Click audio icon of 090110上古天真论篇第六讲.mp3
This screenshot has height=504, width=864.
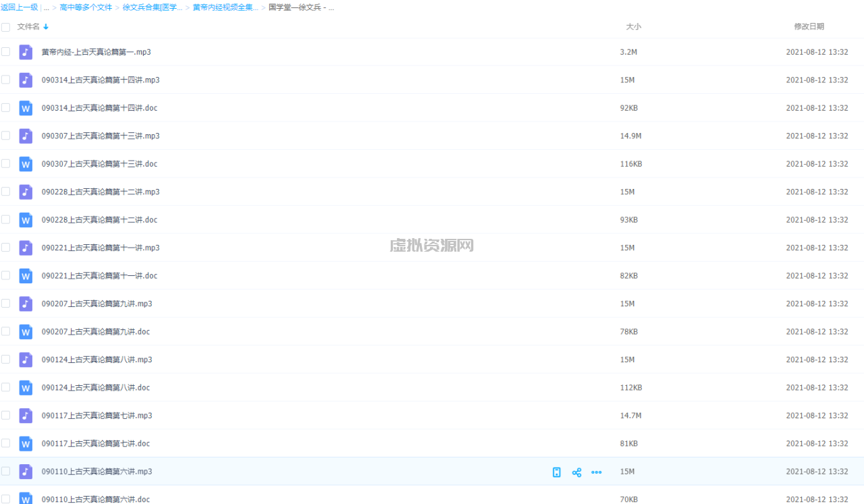point(26,472)
